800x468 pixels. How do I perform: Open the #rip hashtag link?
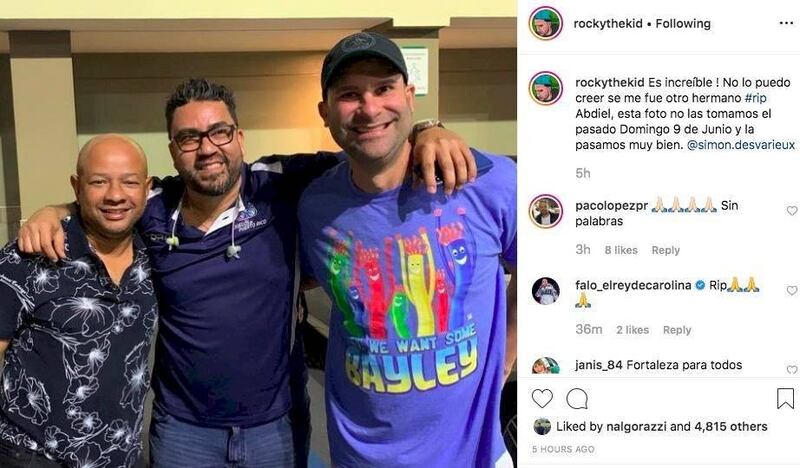pos(755,98)
